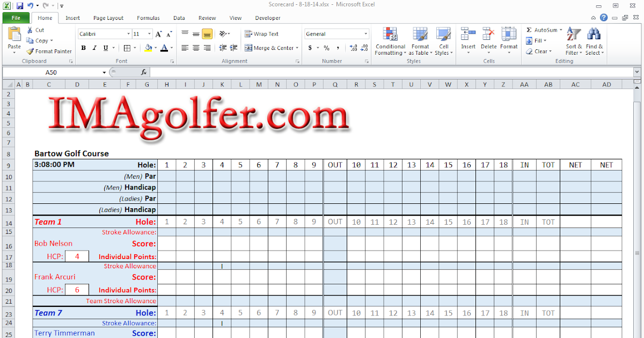Toggle Bottom Align vertical alignment
This screenshot has width=644, height=338.
207,34
